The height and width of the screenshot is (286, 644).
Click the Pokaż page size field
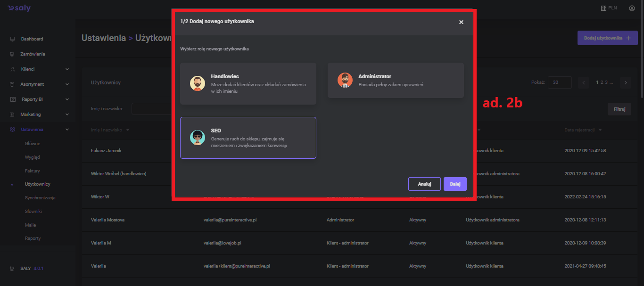tap(560, 82)
